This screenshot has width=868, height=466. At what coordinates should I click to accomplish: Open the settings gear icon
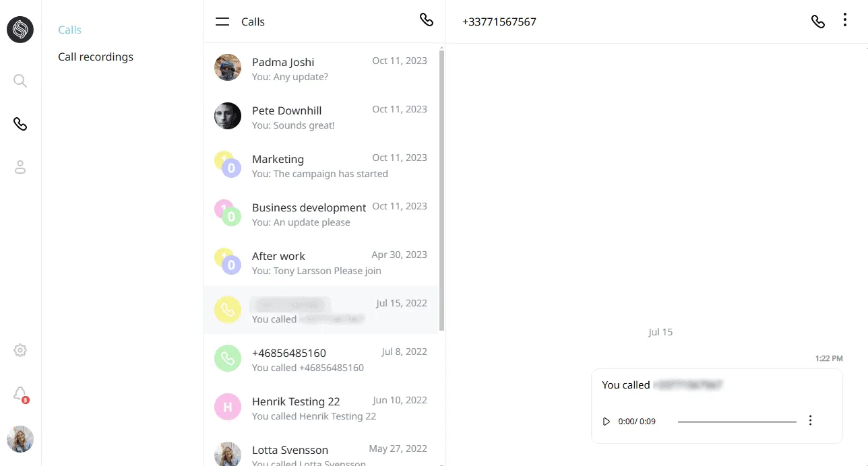click(20, 350)
